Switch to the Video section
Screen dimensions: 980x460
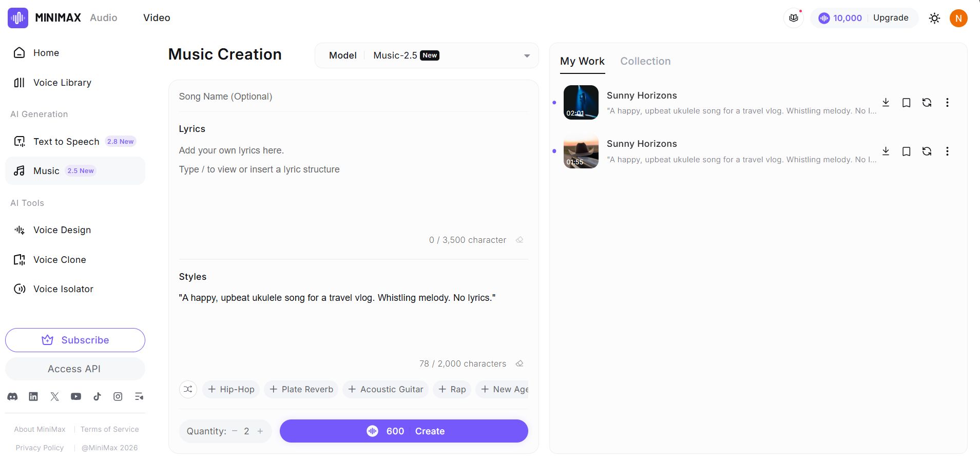(x=157, y=17)
